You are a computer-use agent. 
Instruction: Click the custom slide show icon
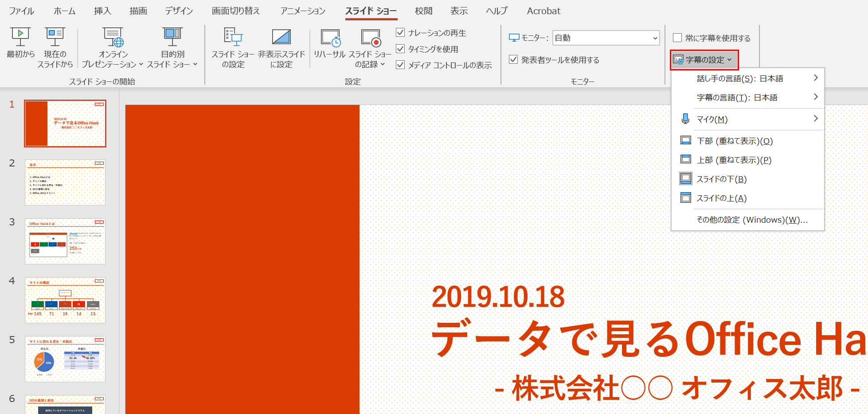tap(172, 37)
